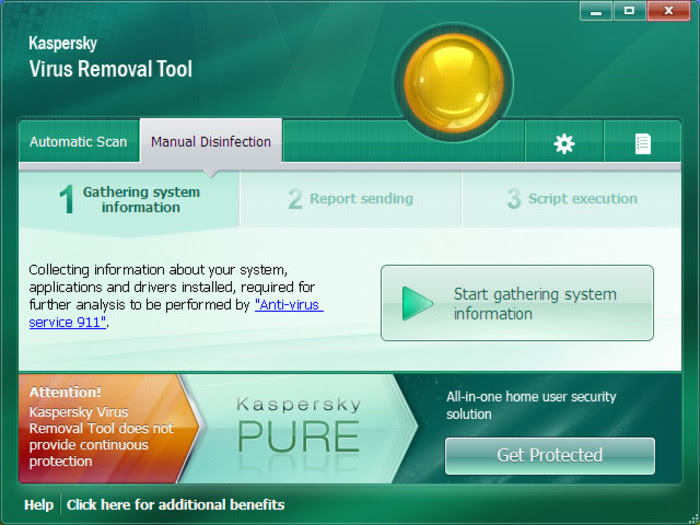
Task: Click the Kaspersky Virus Removal Tool title
Action: point(110,57)
